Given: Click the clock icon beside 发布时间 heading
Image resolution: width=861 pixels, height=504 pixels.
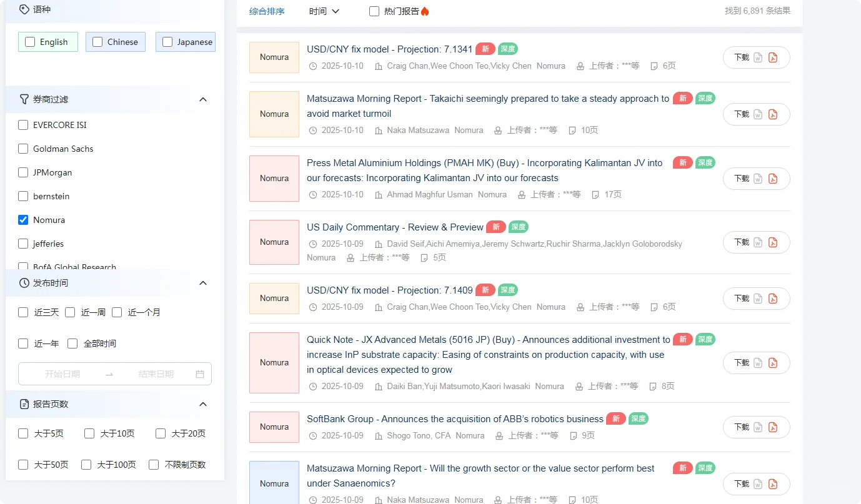Looking at the screenshot, I should coord(24,283).
